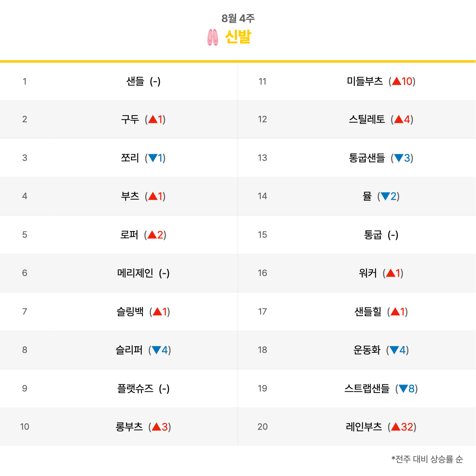Select the 통굽샌들 keyword
Screen dimensions: 476x476
pos(367,158)
